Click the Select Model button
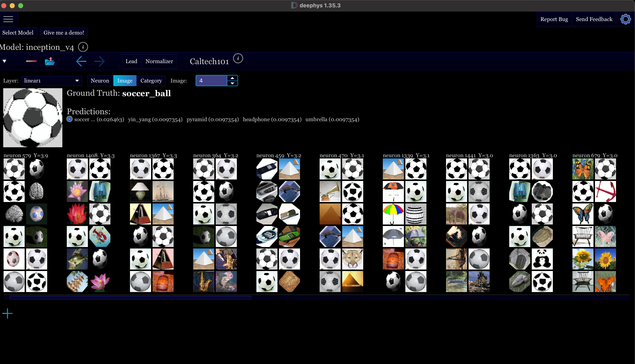 tap(18, 33)
